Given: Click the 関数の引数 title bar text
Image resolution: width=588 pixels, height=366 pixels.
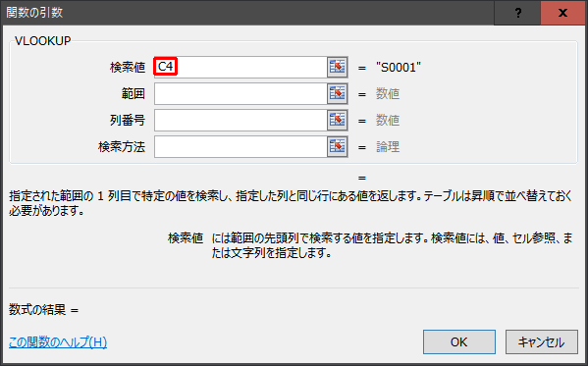Looking at the screenshot, I should (34, 13).
